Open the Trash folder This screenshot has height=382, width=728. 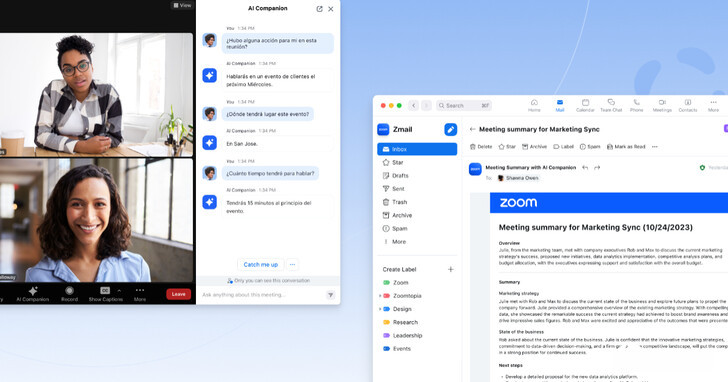(x=417, y=202)
